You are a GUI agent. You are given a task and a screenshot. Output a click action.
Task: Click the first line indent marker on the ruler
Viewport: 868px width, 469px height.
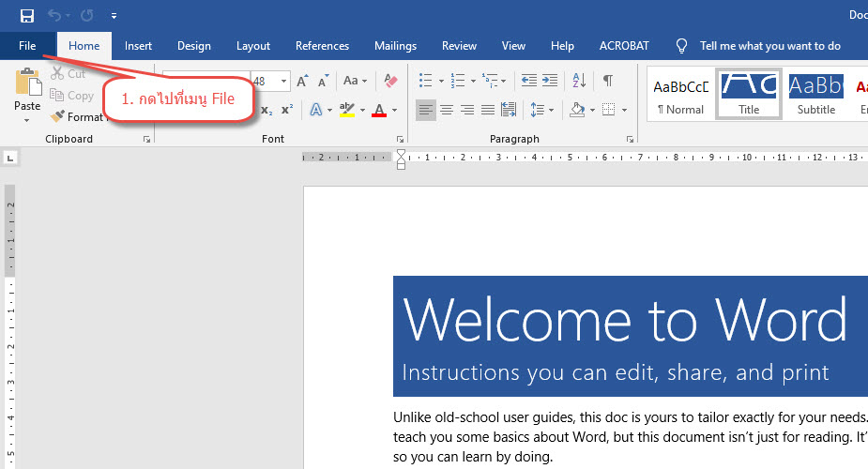(x=401, y=154)
